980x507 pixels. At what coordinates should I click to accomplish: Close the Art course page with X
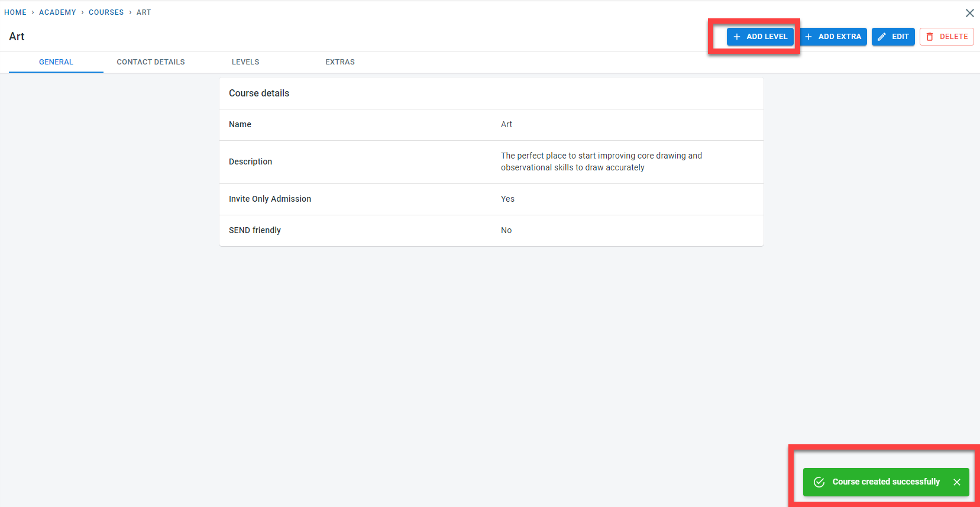pos(970,13)
